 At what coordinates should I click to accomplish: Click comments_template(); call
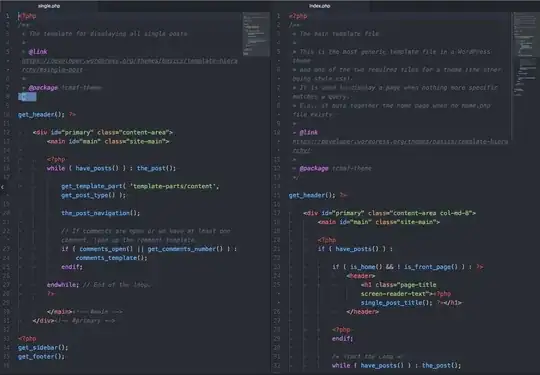tap(111, 258)
